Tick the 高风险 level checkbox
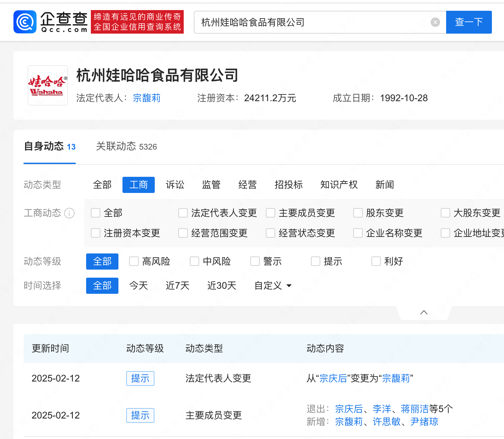504x439 pixels. point(134,262)
